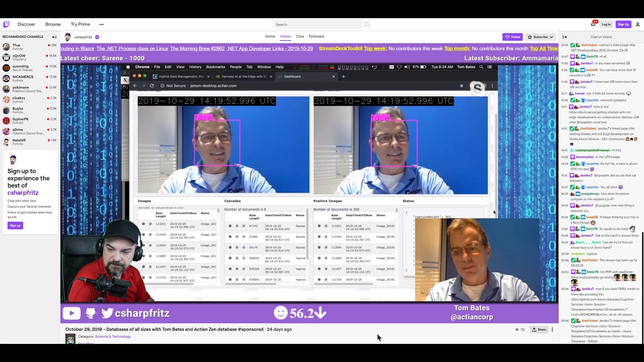Click csharpfritz channel name in header
Image resolution: width=644 pixels, height=362 pixels.
click(x=83, y=37)
